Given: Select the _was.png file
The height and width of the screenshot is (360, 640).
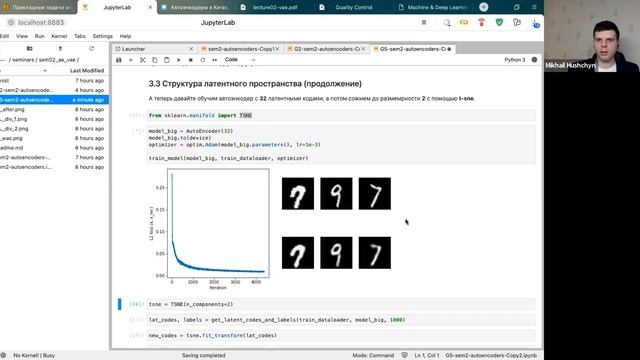Looking at the screenshot, I should pos(54,138).
